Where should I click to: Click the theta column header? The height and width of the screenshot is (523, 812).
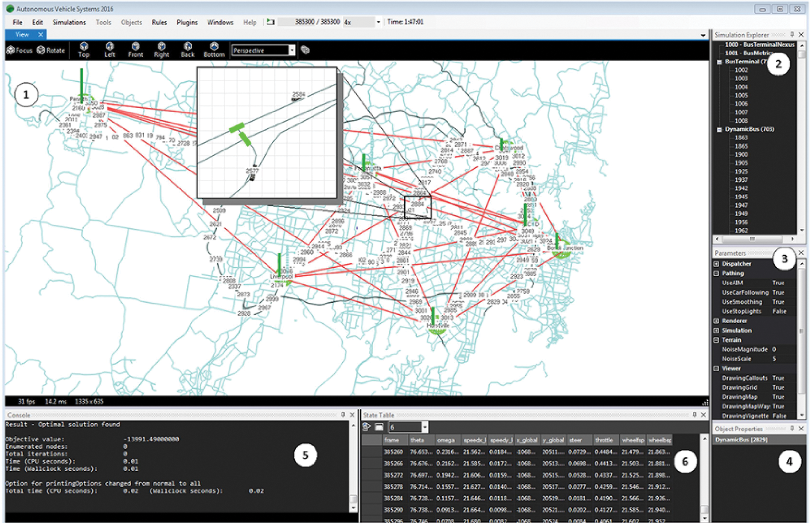(x=417, y=440)
